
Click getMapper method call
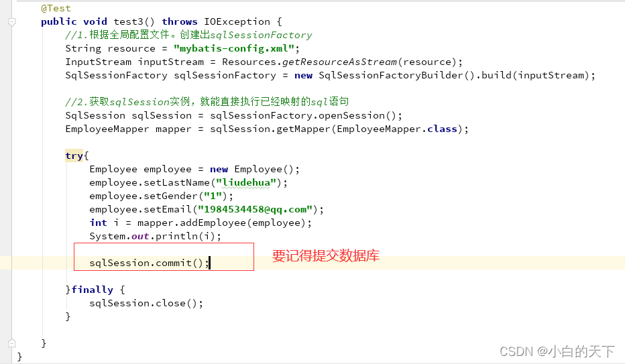[303, 129]
